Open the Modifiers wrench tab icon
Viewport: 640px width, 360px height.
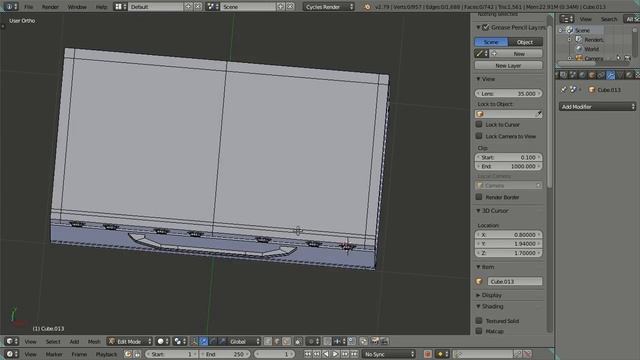(x=611, y=75)
